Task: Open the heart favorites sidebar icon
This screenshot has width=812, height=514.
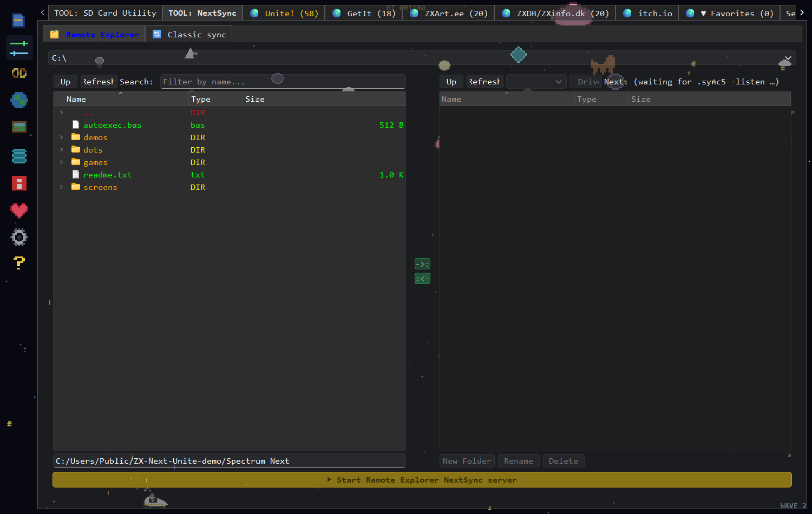Action: click(x=19, y=210)
